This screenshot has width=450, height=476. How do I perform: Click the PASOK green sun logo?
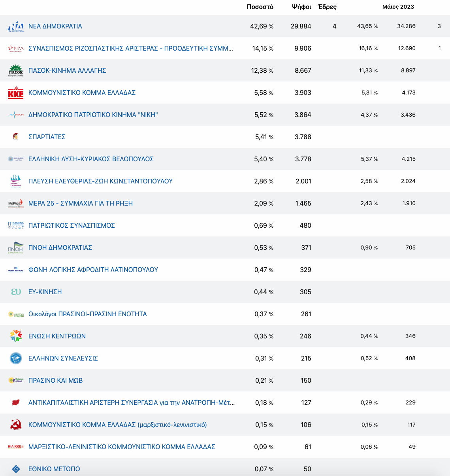coord(16,70)
